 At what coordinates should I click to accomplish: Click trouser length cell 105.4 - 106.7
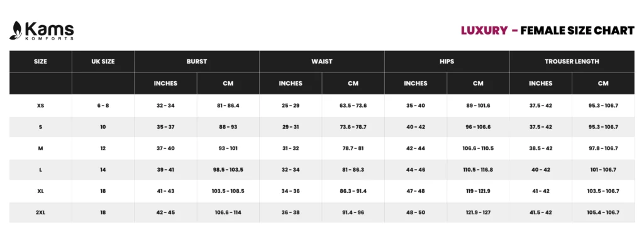[x=603, y=213]
